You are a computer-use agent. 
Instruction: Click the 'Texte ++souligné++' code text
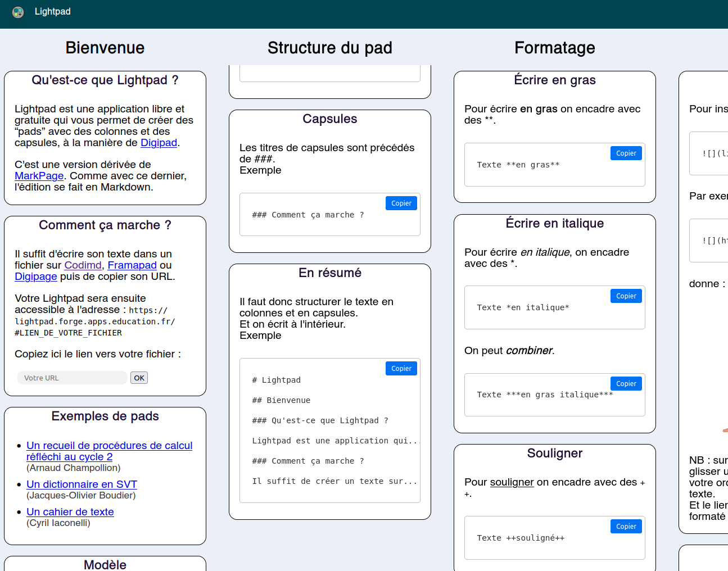click(x=521, y=538)
